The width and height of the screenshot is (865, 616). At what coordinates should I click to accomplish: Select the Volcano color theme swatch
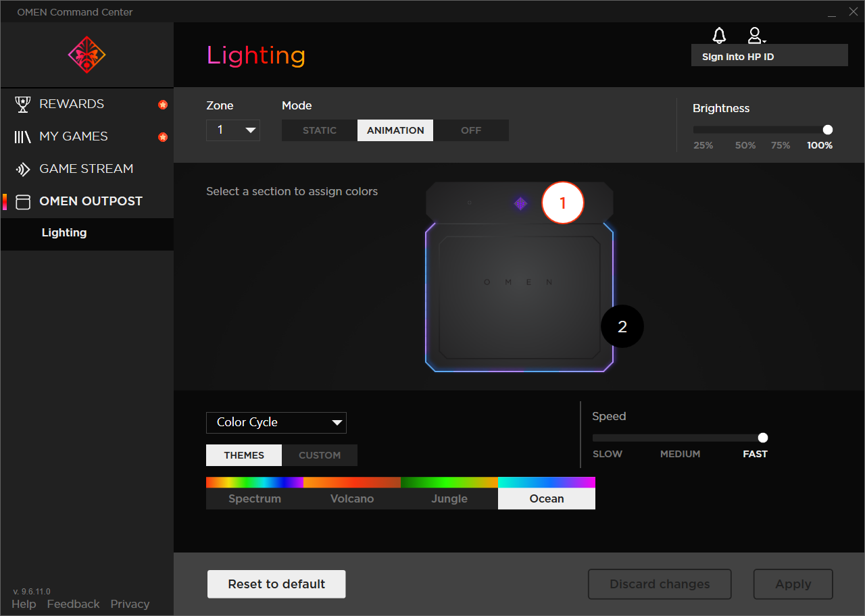tap(351, 493)
